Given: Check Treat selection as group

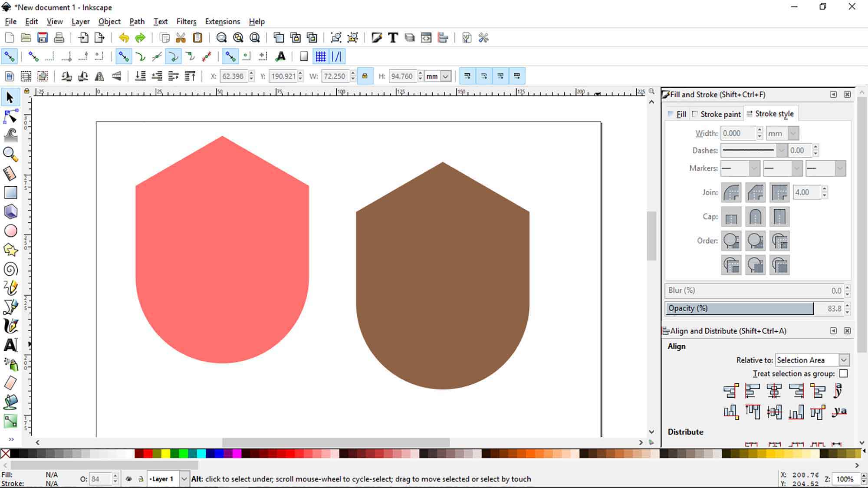Looking at the screenshot, I should pyautogui.click(x=843, y=373).
